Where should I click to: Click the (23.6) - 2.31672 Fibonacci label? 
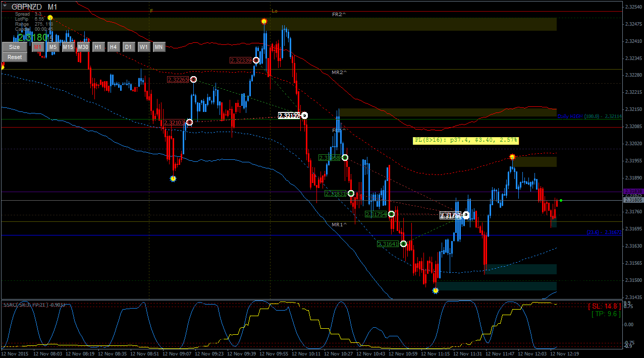[604, 232]
